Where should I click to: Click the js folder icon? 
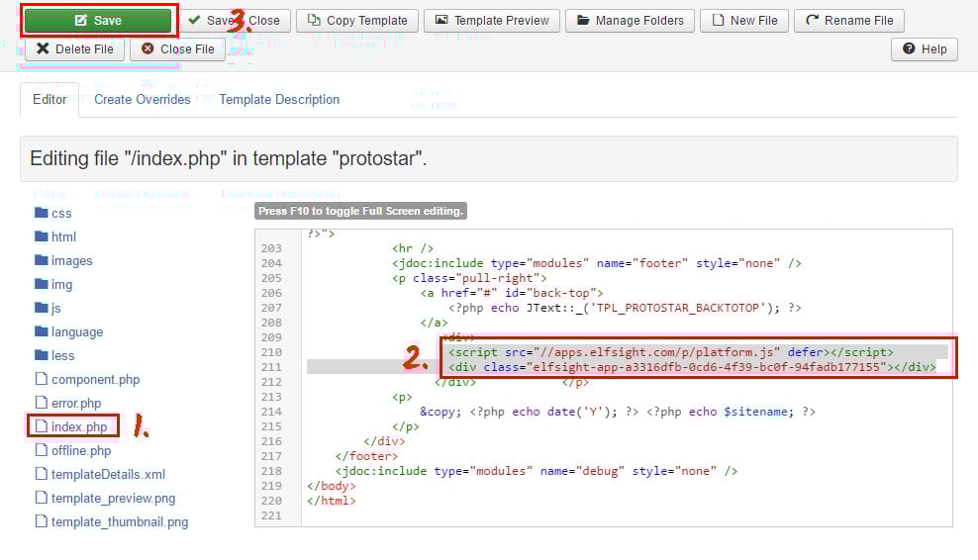pyautogui.click(x=42, y=308)
